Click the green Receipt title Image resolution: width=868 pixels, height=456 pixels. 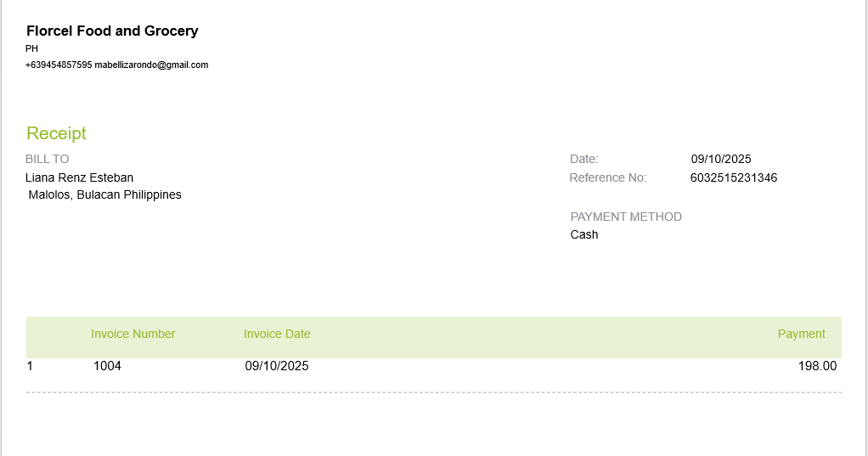click(x=56, y=133)
